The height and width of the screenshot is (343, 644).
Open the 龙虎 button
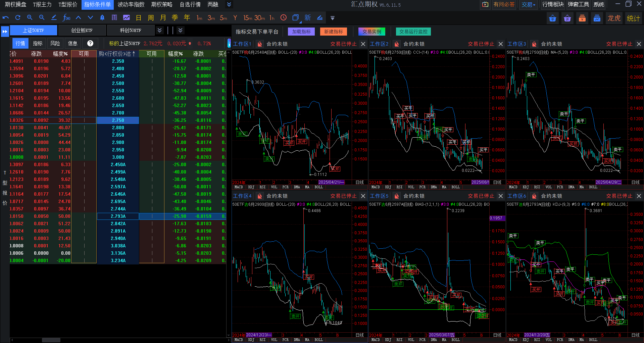coord(614,18)
